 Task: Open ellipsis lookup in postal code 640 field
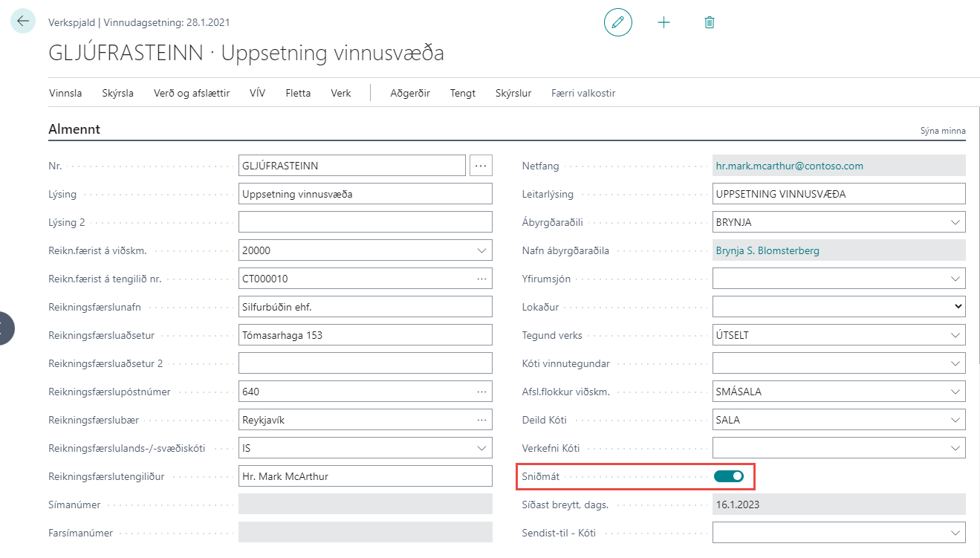tap(481, 392)
